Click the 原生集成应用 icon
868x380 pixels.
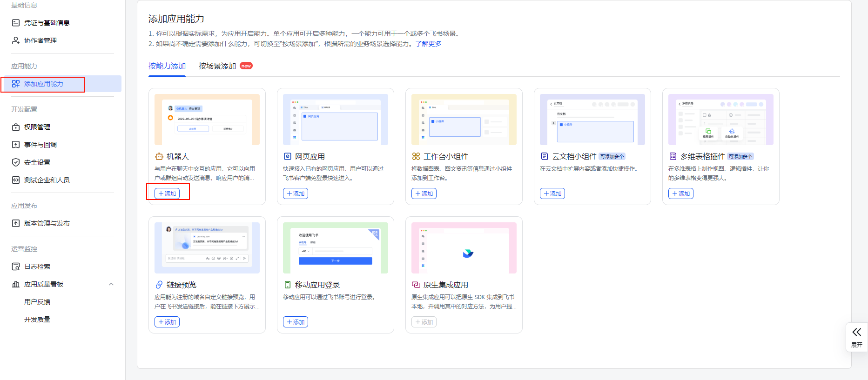tap(416, 285)
